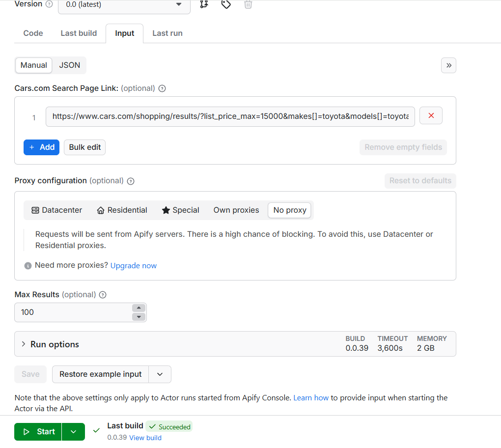This screenshot has height=448, width=501.
Task: Open the Actor's source repository branch icon
Action: (204, 5)
